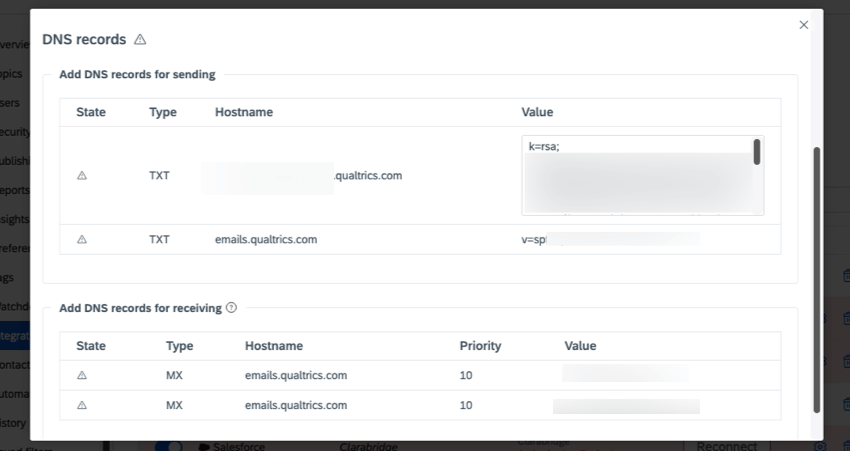This screenshot has width=850, height=451.
Task: Click state warning icon of first MX record
Action: tap(82, 375)
